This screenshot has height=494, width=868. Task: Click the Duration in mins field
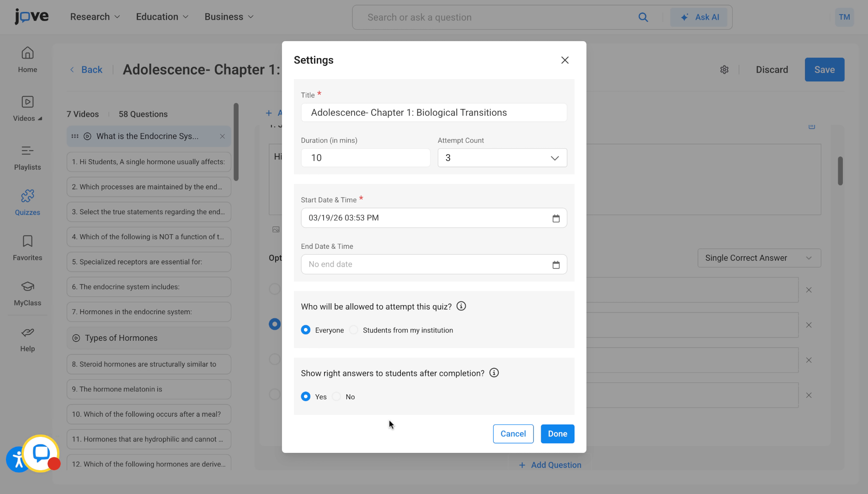click(x=365, y=157)
